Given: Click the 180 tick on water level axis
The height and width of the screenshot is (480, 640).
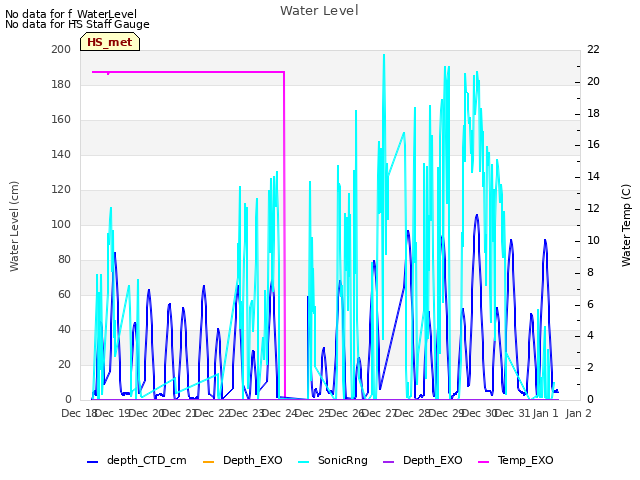Looking at the screenshot, I should (61, 84).
